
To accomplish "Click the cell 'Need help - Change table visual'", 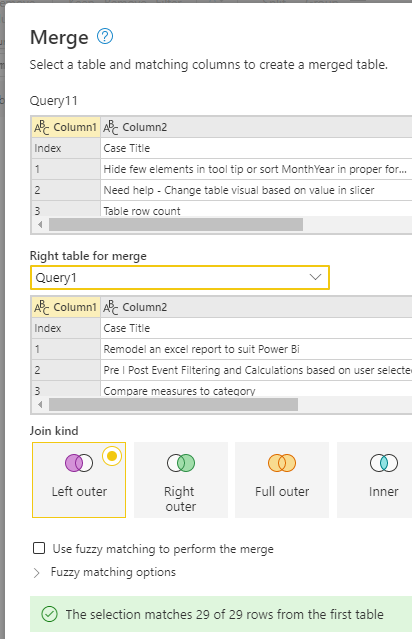I will click(256, 190).
